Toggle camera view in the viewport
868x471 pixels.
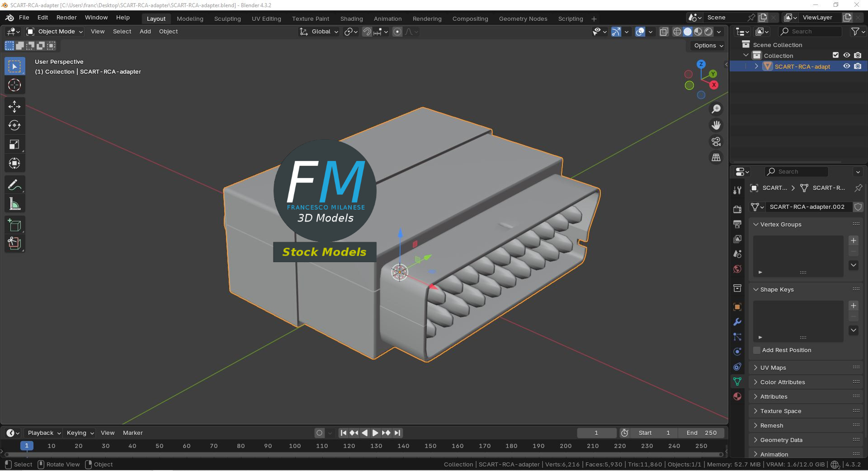[x=716, y=141]
